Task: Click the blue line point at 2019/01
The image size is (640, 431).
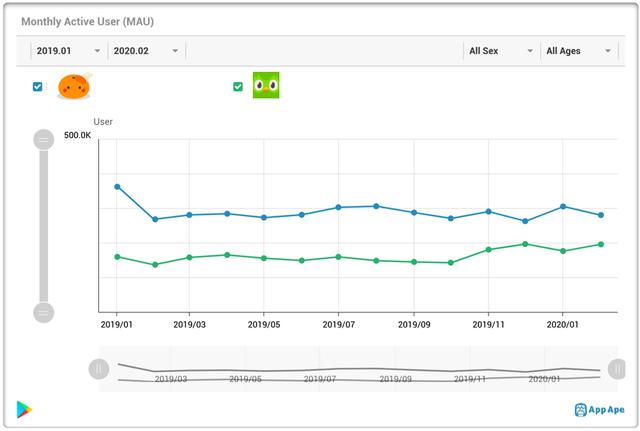Action: [117, 187]
